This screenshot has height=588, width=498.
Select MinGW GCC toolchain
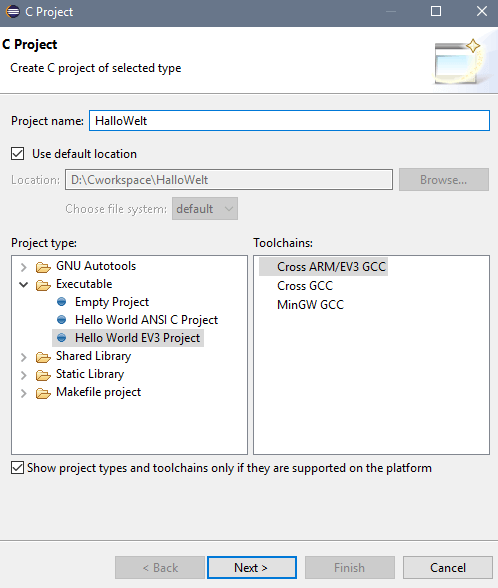310,304
